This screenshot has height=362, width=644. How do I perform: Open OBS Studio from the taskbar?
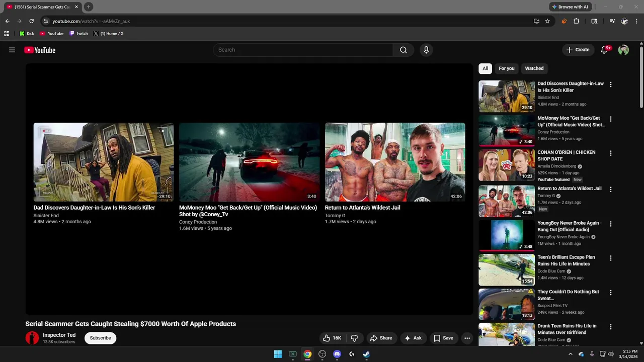click(x=323, y=354)
